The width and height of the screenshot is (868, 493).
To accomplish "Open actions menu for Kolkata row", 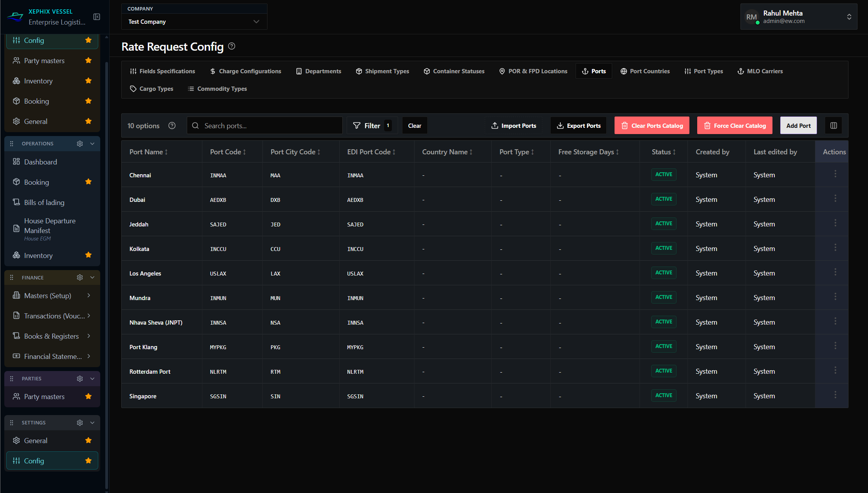I will pos(835,247).
